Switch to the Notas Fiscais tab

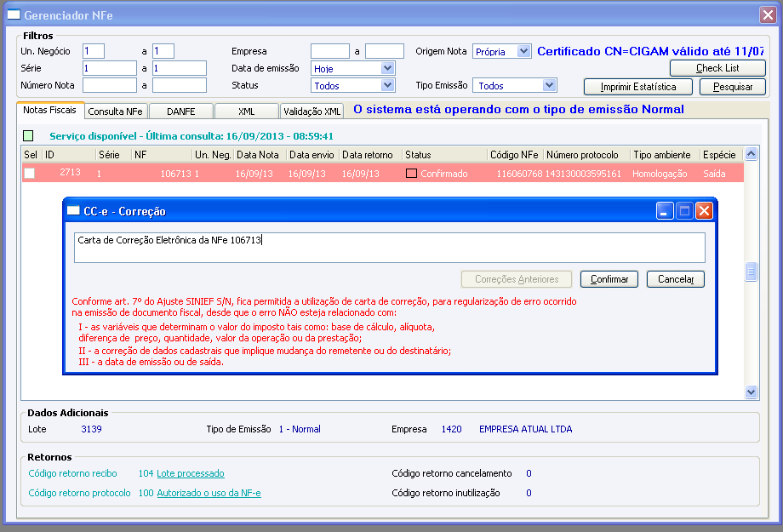(x=49, y=110)
